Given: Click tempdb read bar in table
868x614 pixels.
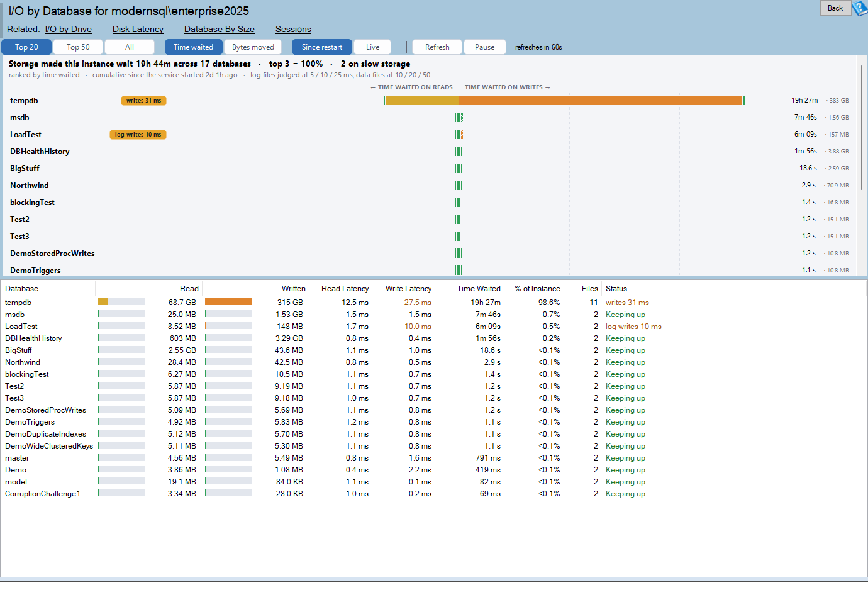Looking at the screenshot, I should tap(121, 302).
